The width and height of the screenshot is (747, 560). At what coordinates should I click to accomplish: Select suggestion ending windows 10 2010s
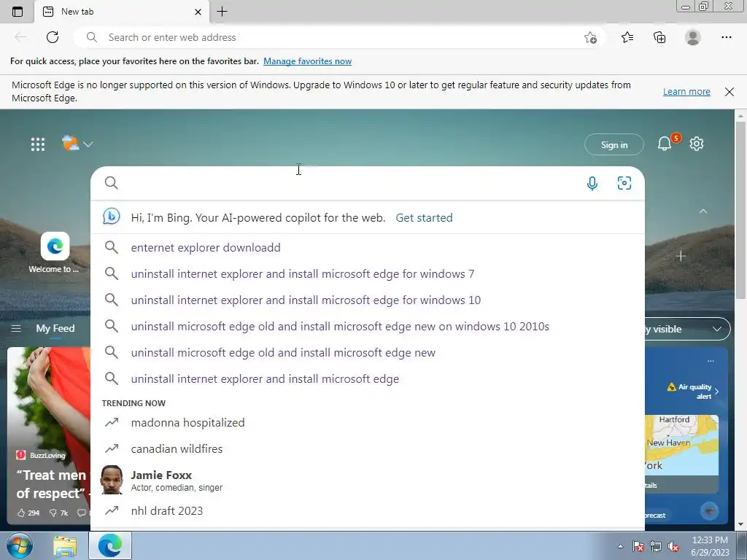coord(368,326)
